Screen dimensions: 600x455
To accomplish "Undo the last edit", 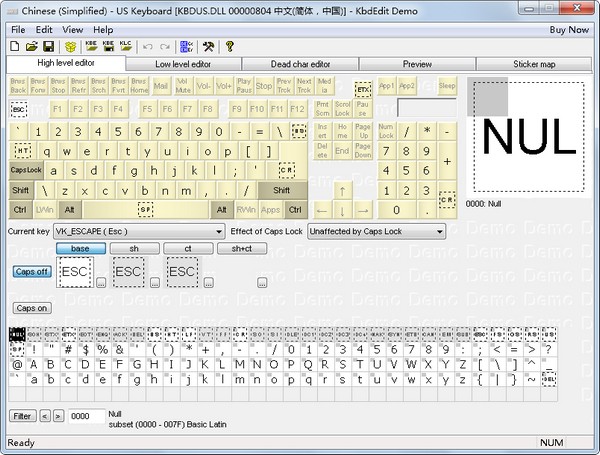I will point(147,47).
